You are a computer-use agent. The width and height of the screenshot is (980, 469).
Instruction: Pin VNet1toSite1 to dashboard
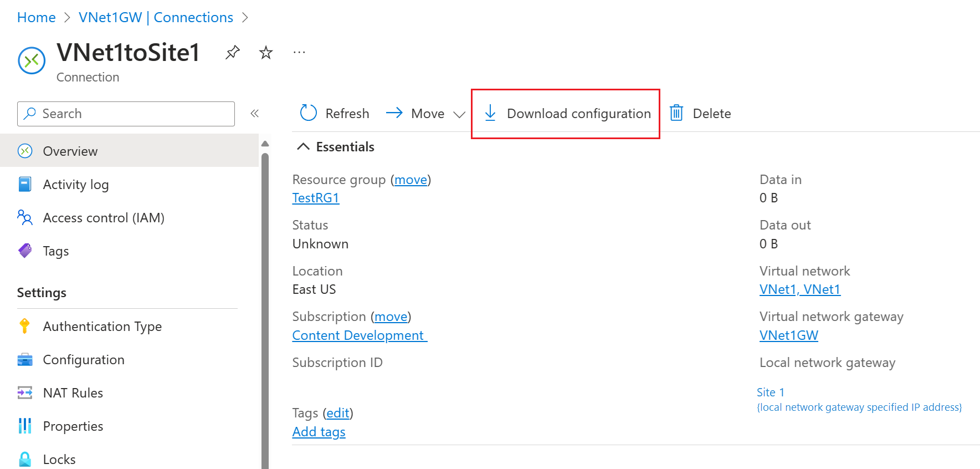pos(233,53)
